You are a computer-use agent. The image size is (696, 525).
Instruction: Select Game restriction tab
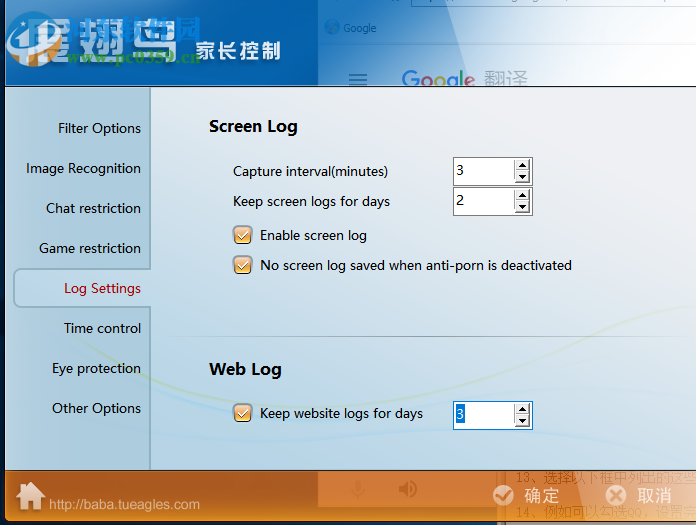coord(90,248)
